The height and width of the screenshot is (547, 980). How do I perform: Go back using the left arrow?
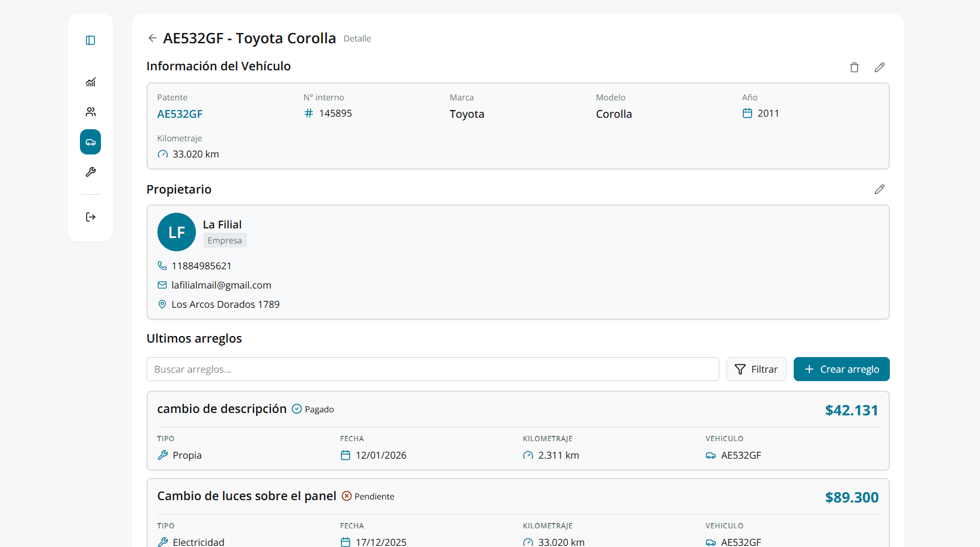(x=152, y=38)
